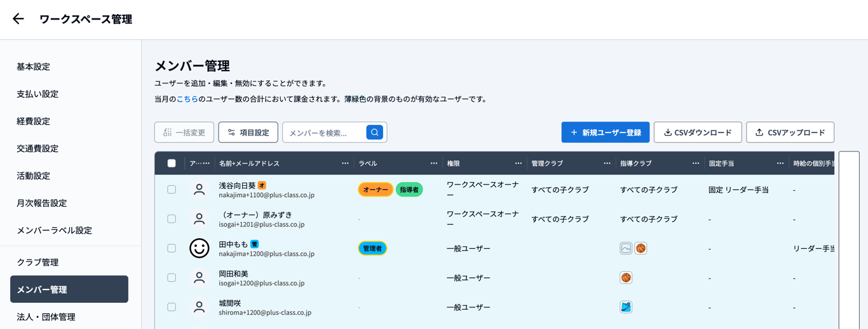Focus the メンバーを検索 search field

point(324,132)
